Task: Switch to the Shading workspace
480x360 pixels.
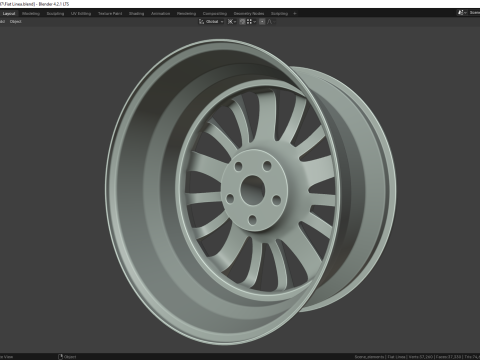Action: click(x=137, y=14)
